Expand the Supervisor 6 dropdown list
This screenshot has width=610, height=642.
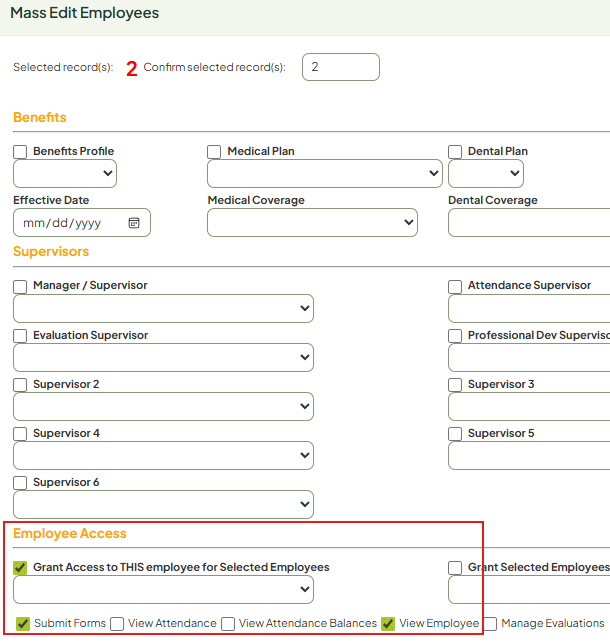tap(163, 504)
